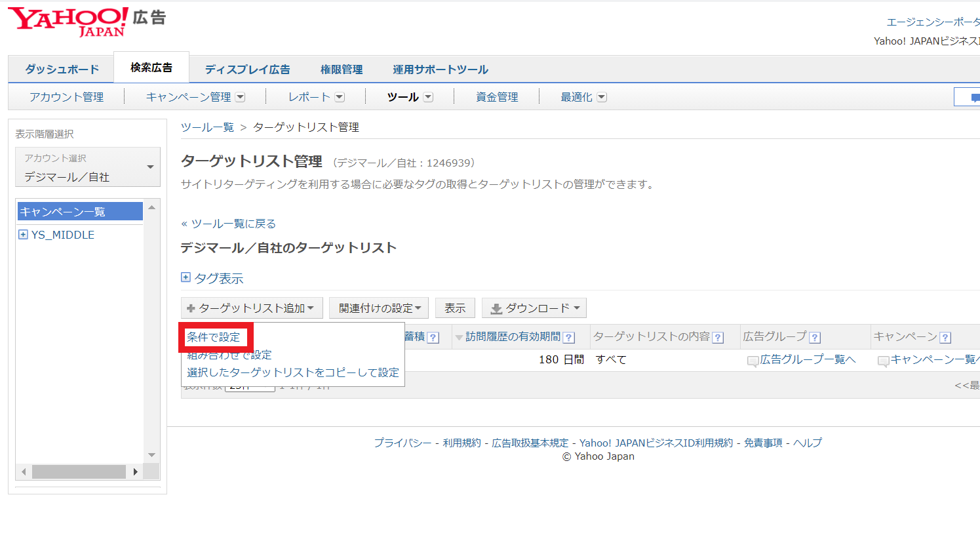Switch to ダッシュボード tab
The image size is (980, 541).
tap(62, 70)
